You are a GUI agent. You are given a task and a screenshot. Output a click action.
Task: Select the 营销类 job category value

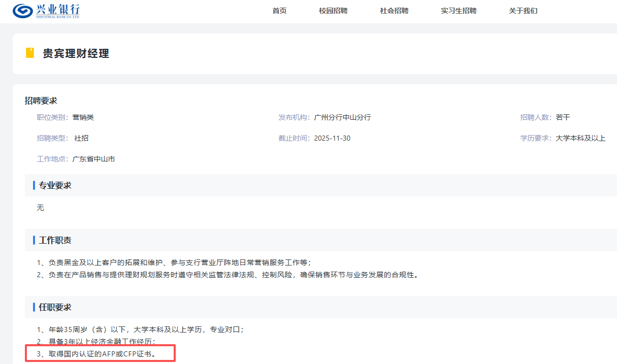click(x=83, y=117)
